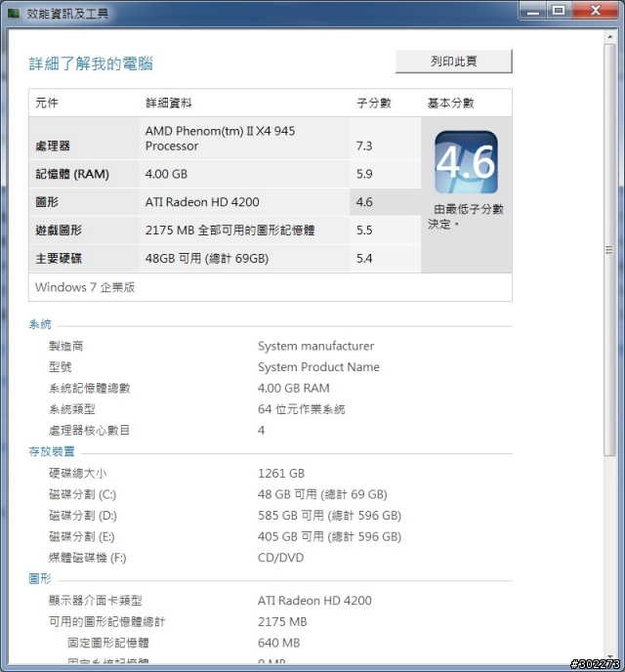Click the 記憶體 (RAM) row label
The height and width of the screenshot is (672, 625).
point(72,174)
